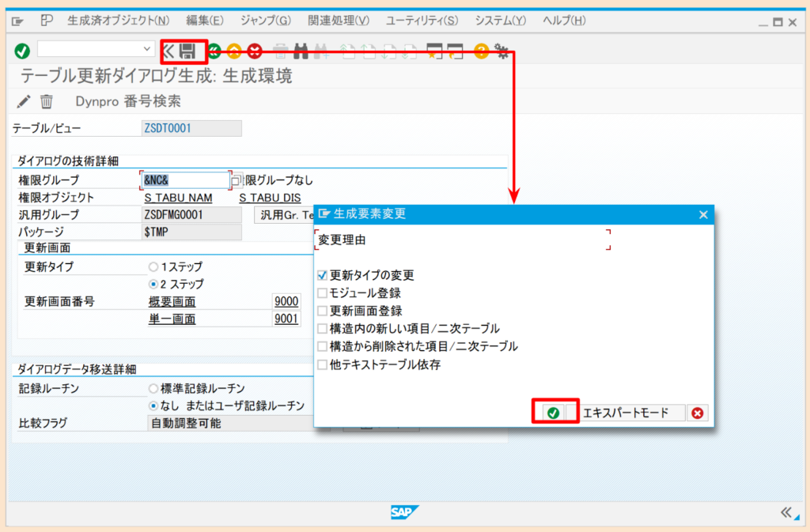
Task: Select the pencil edit icon below the title
Action: [23, 101]
